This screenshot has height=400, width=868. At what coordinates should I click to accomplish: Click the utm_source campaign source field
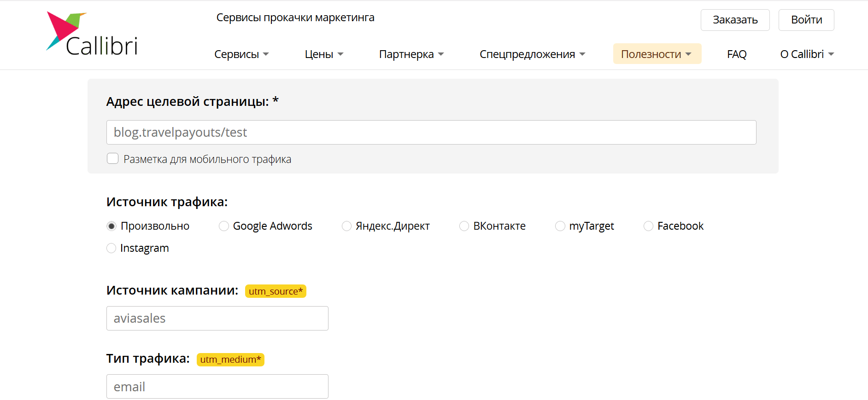click(217, 319)
